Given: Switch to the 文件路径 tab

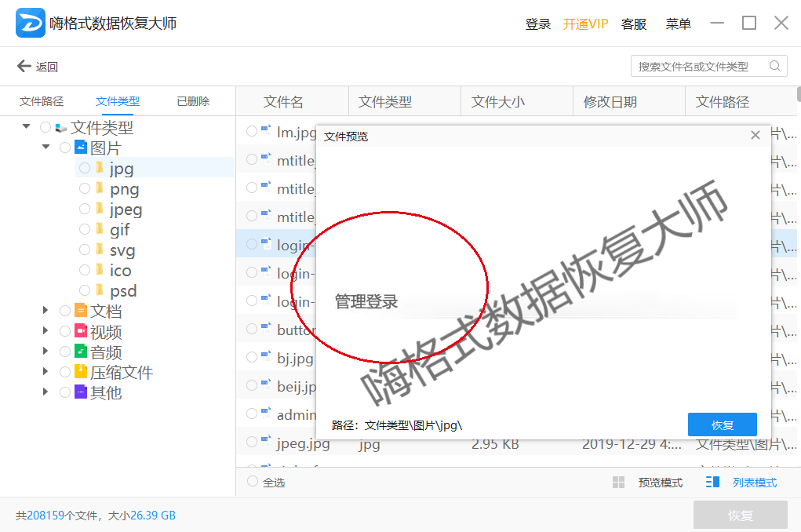Looking at the screenshot, I should tap(42, 101).
